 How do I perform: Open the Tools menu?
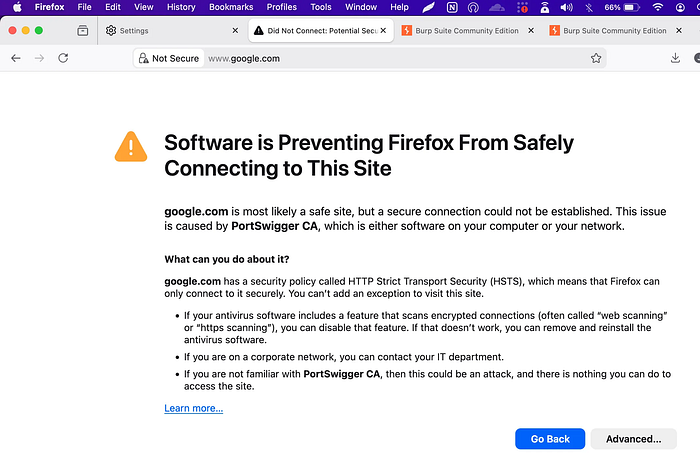(321, 7)
